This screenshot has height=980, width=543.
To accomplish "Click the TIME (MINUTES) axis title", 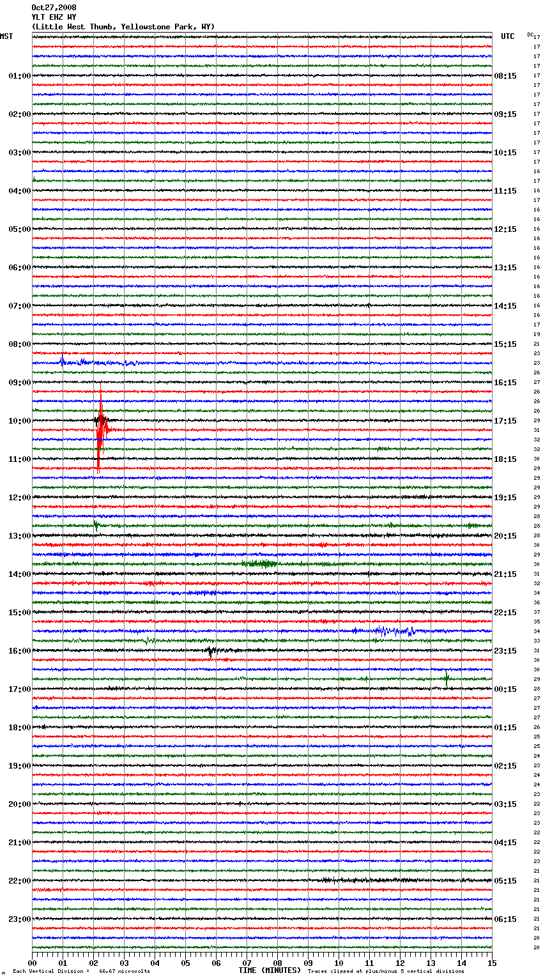I will coord(270,970).
